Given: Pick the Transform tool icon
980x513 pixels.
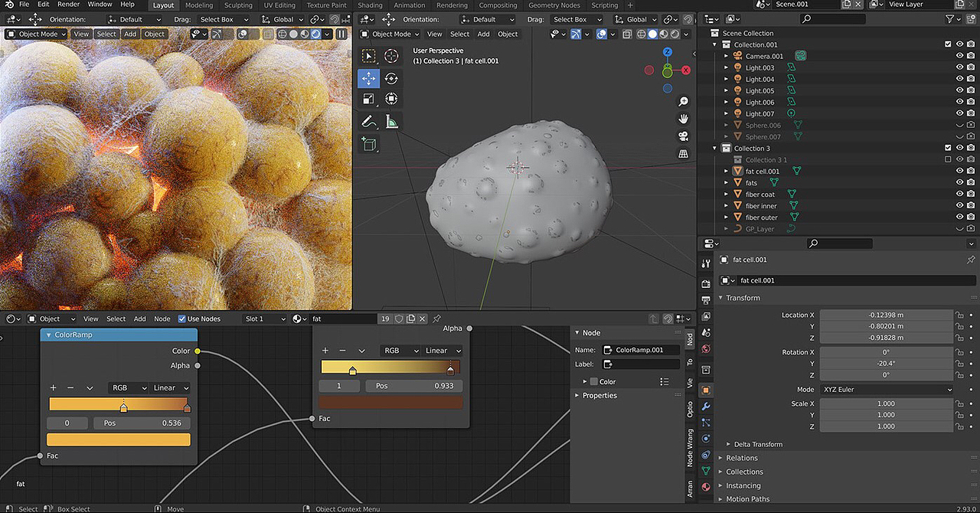Looking at the screenshot, I should click(391, 99).
